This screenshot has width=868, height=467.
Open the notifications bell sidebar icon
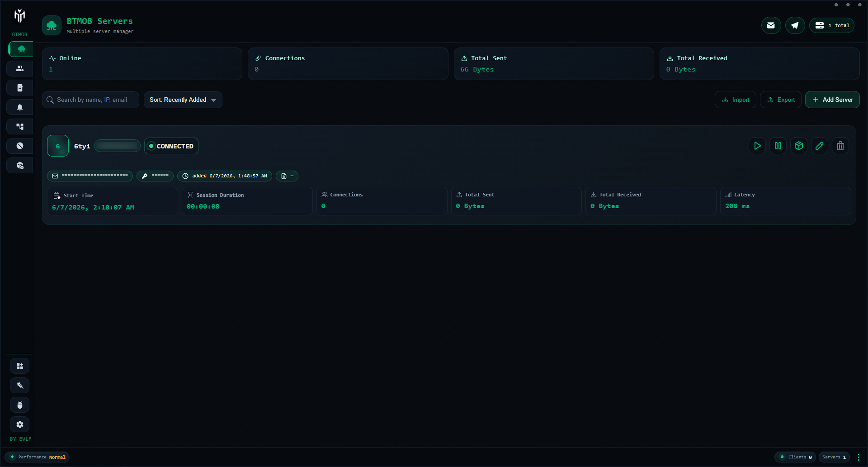coord(20,107)
